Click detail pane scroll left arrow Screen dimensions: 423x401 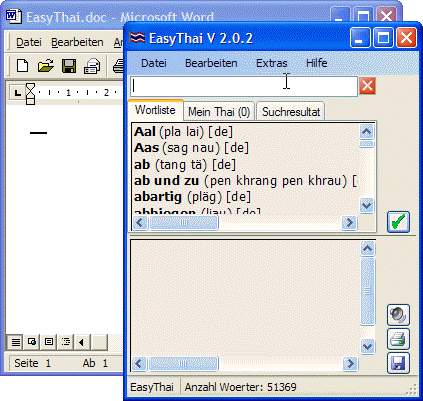tap(140, 363)
